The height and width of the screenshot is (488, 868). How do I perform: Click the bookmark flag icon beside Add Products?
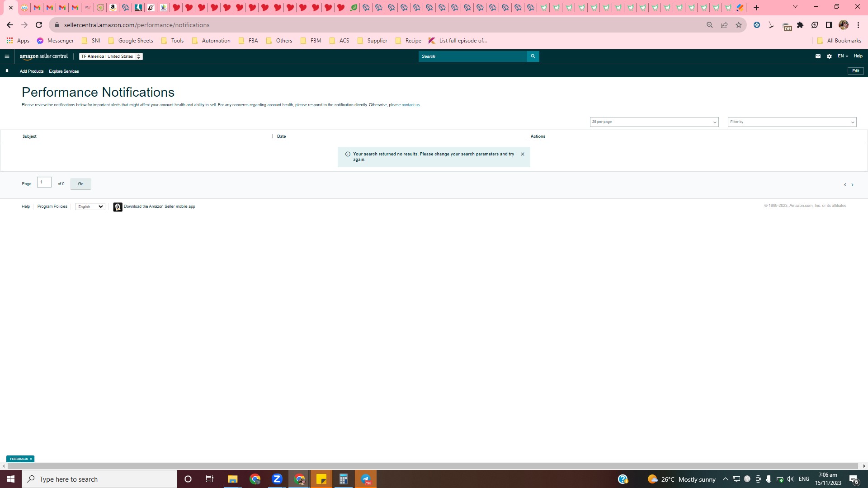[7, 71]
